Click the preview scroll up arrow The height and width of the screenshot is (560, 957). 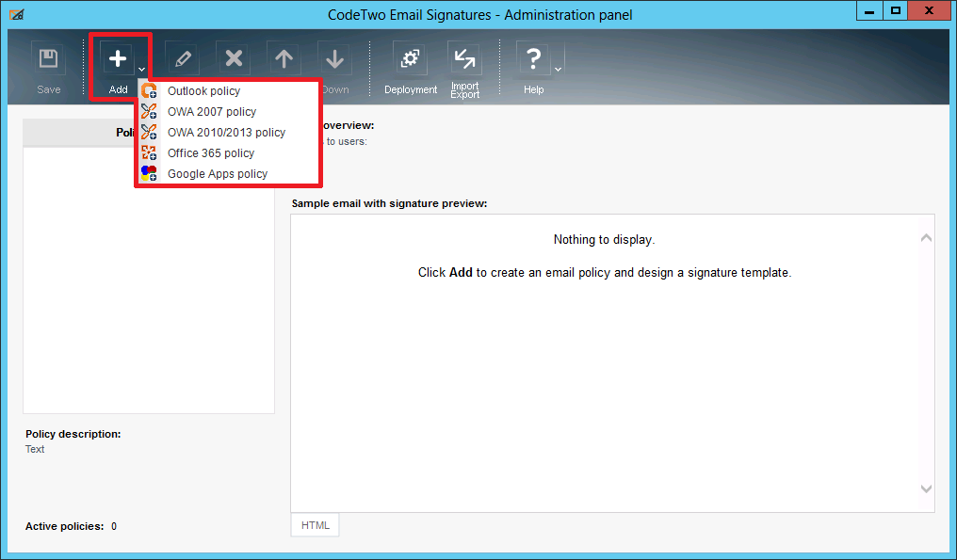point(926,238)
